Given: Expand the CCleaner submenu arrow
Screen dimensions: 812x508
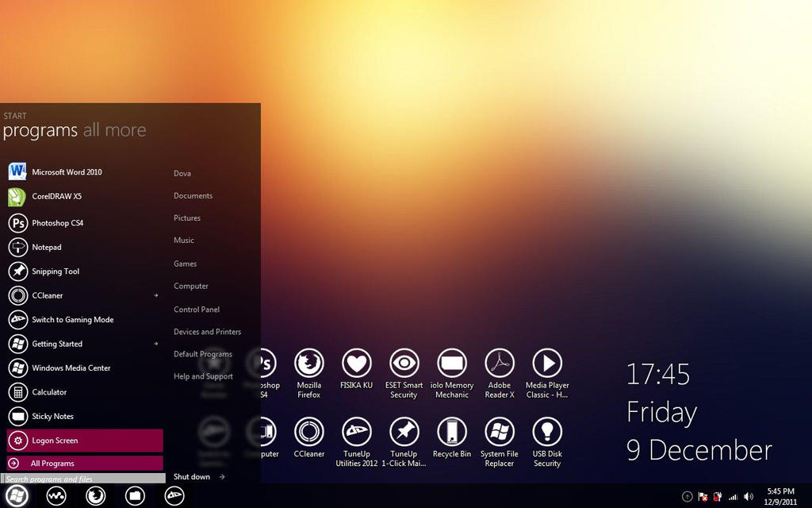Looking at the screenshot, I should 156,295.
